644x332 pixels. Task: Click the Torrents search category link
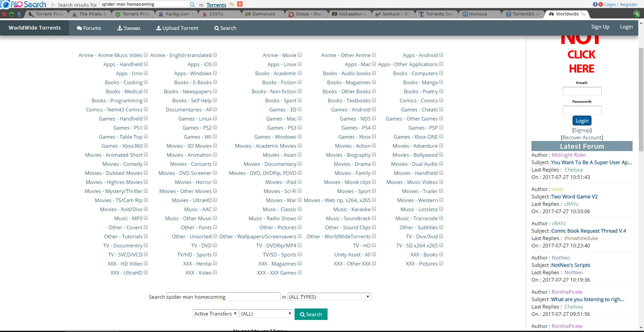coord(216,5)
